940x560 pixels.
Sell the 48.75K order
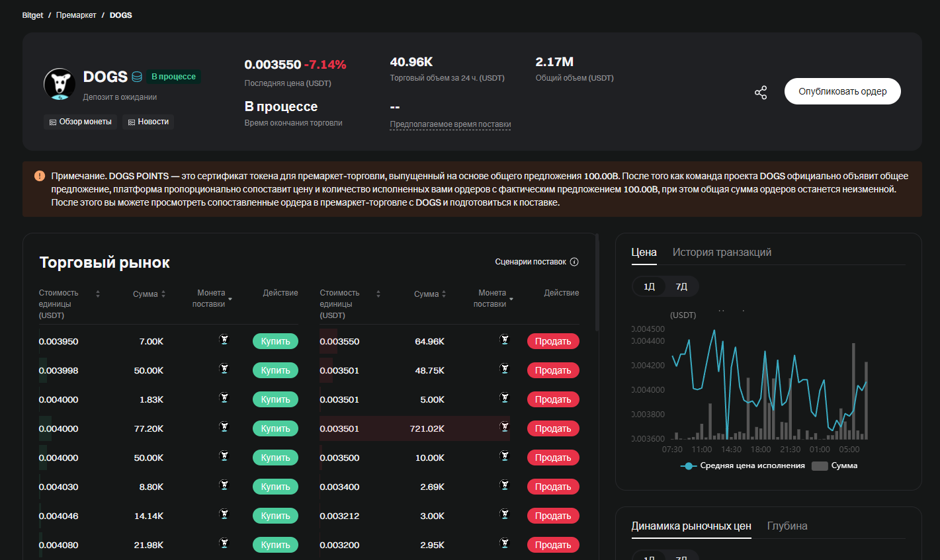coord(553,370)
